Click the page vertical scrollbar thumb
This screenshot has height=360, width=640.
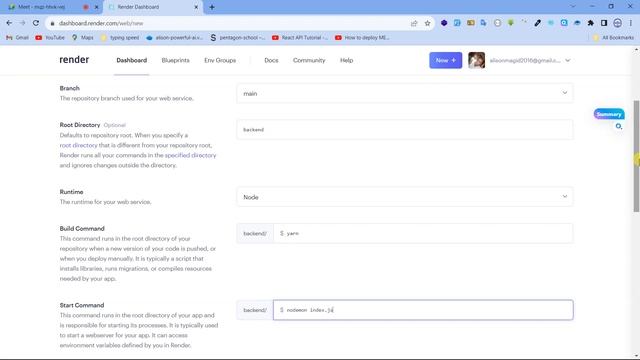click(636, 156)
